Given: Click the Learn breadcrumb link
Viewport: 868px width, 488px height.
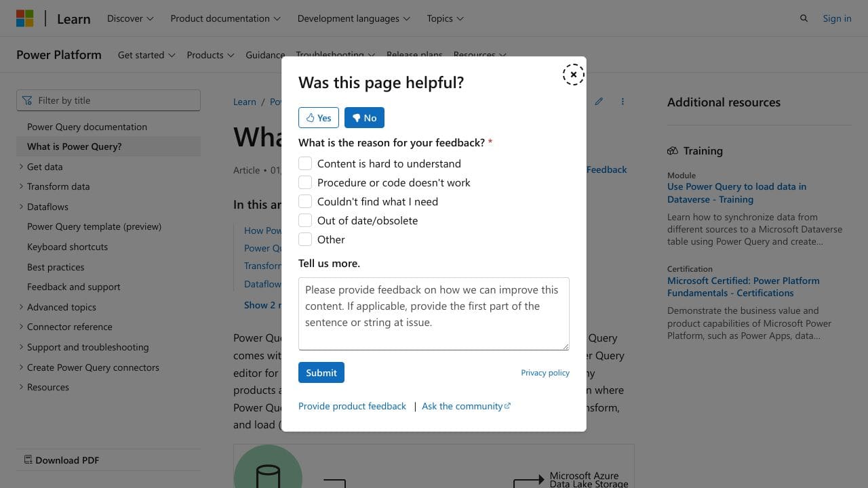Looking at the screenshot, I should pyautogui.click(x=245, y=102).
